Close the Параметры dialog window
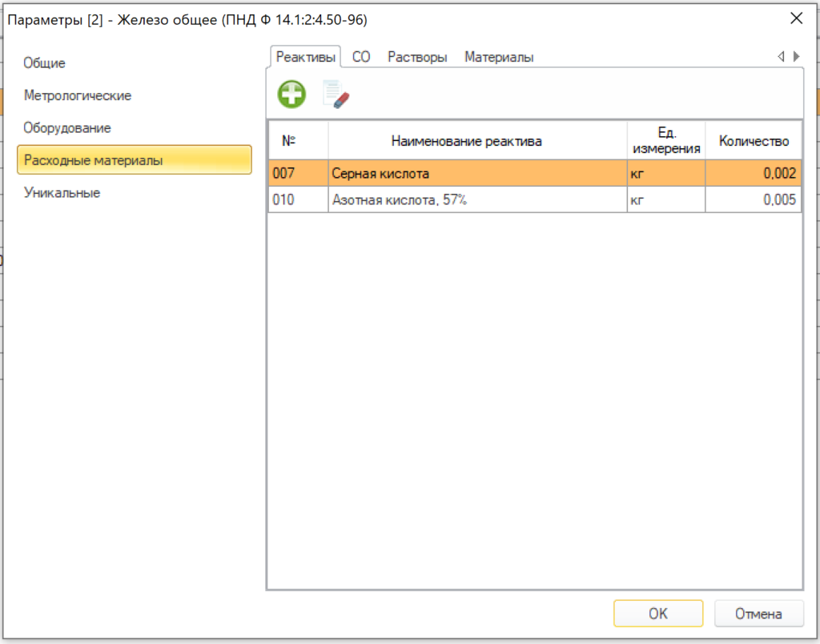Image resolution: width=820 pixels, height=644 pixels. pyautogui.click(x=796, y=18)
